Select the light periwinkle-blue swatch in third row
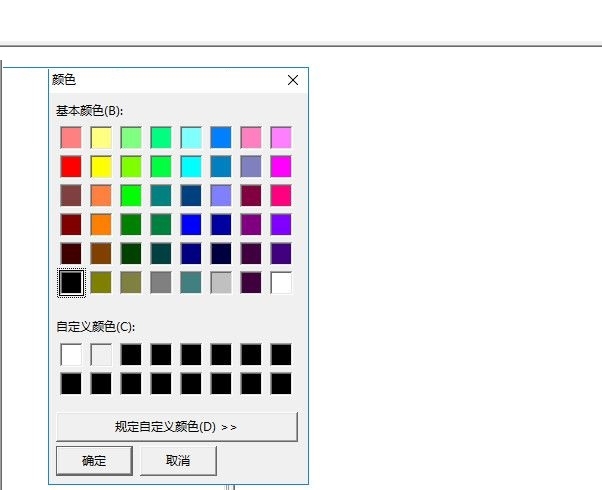This screenshot has width=602, height=490. click(x=221, y=195)
